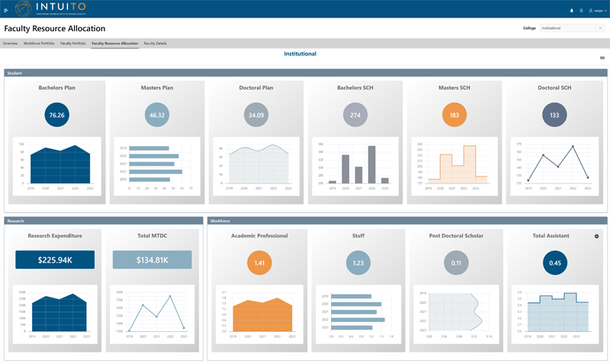Click the Research Expenditure area chart

click(55, 315)
